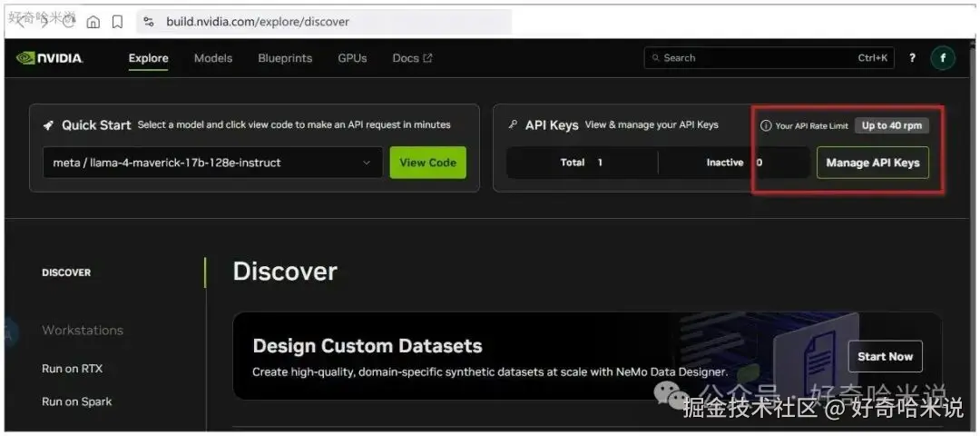Image resolution: width=980 pixels, height=436 pixels.
Task: Click Start Now on datasets banner
Action: coord(885,357)
